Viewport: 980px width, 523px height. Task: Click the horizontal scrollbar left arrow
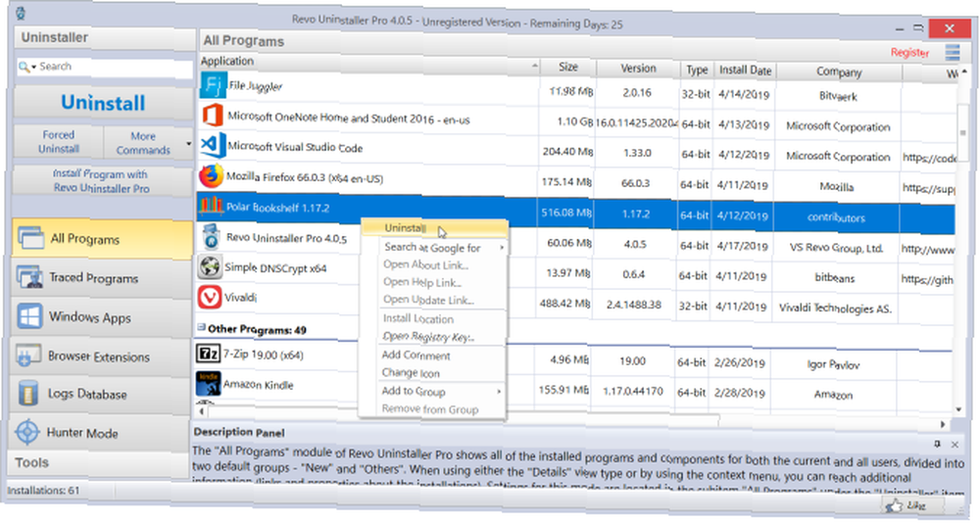pyautogui.click(x=201, y=411)
